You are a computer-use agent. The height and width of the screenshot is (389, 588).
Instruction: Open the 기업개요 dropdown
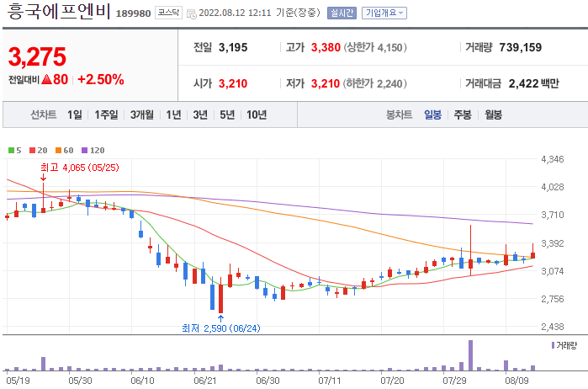click(x=384, y=13)
